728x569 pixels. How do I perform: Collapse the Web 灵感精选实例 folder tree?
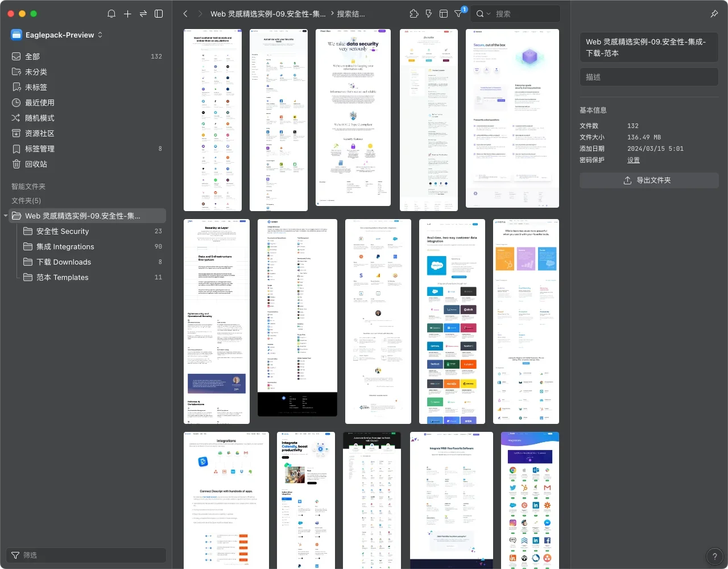point(6,216)
